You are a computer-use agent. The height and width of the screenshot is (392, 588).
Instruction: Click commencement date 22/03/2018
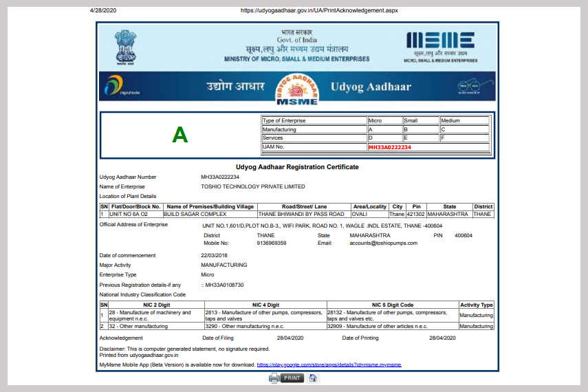click(x=214, y=255)
